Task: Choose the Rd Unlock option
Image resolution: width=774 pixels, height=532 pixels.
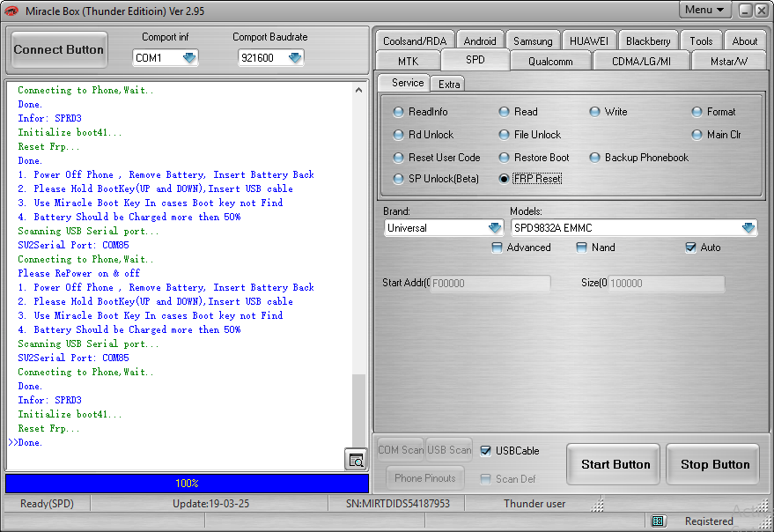Action: (423, 135)
